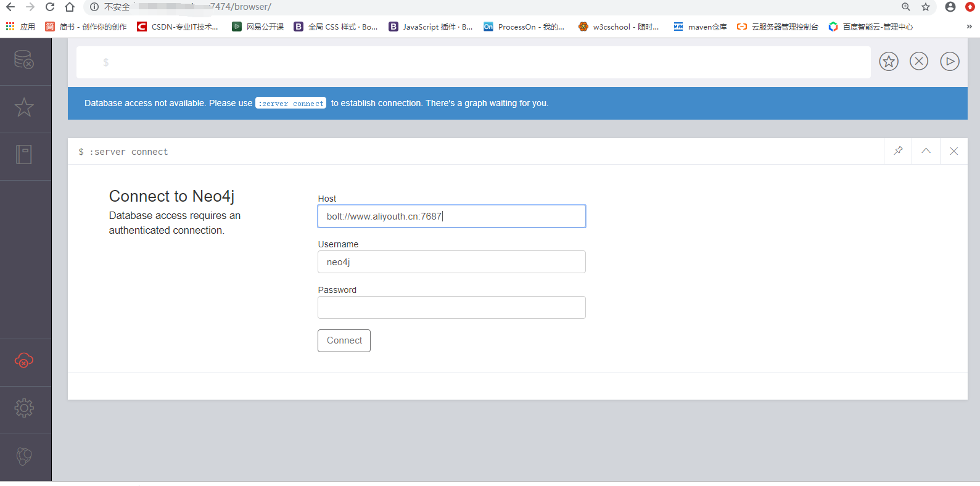Focus the Host input field

451,216
